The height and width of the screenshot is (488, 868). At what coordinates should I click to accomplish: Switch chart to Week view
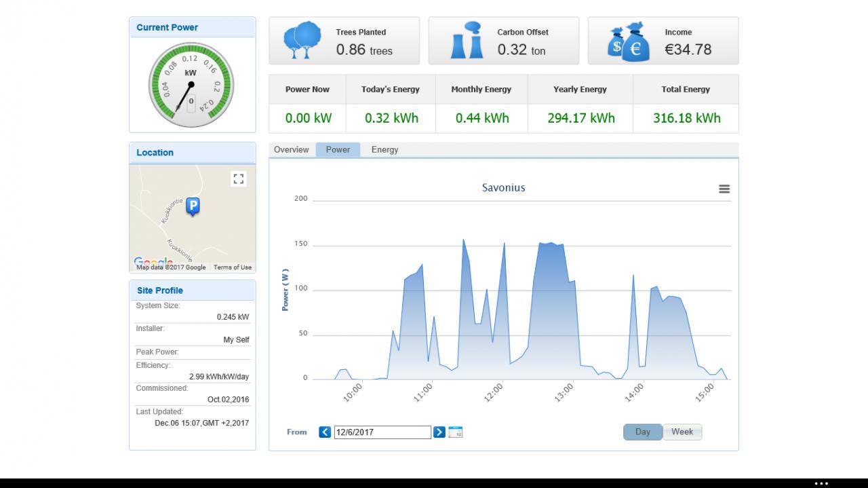[682, 432]
